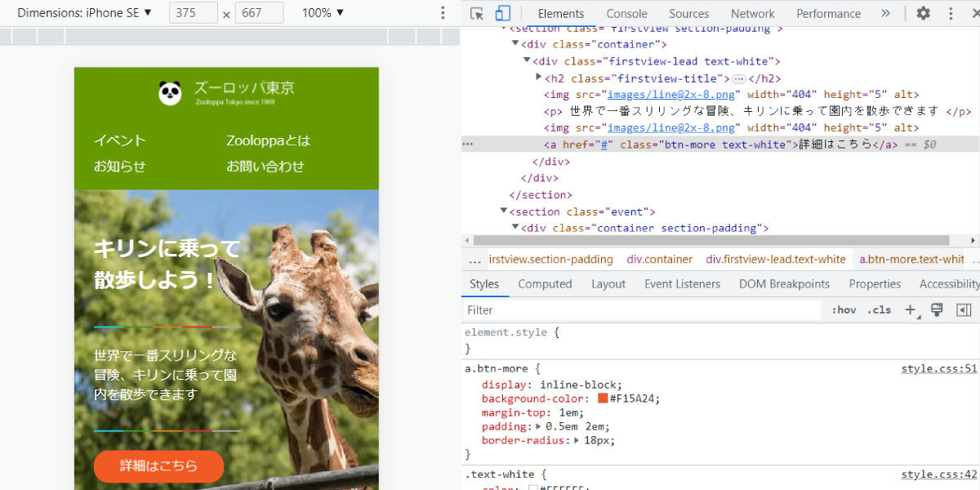Toggle .cls class editor
The image size is (980, 490).
pos(880,310)
